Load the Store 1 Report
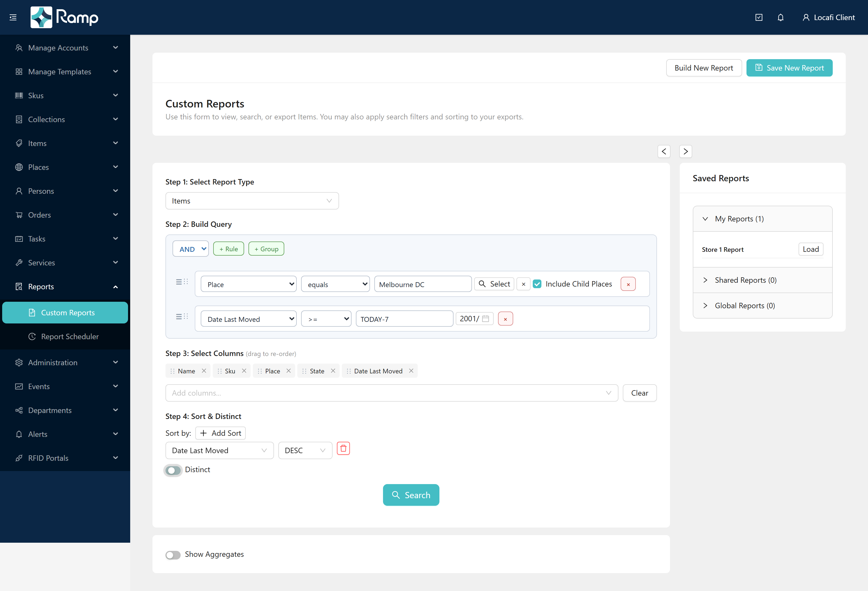 coord(810,249)
